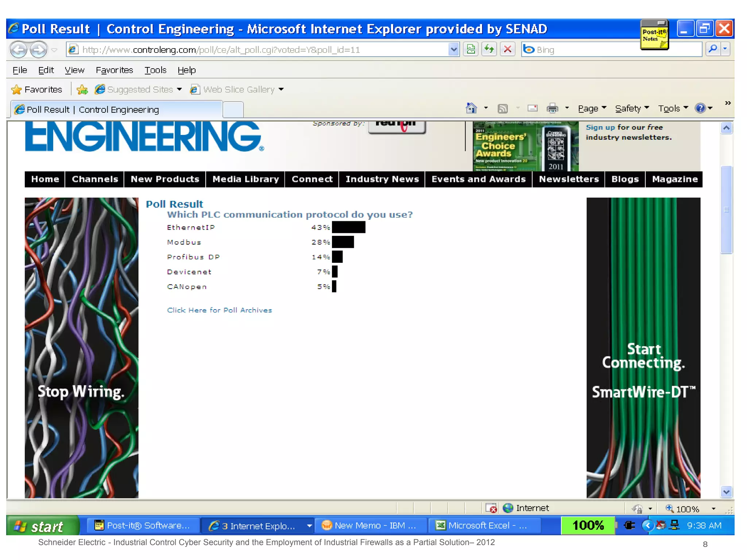
Task: Open the Page command menu
Action: [x=592, y=108]
